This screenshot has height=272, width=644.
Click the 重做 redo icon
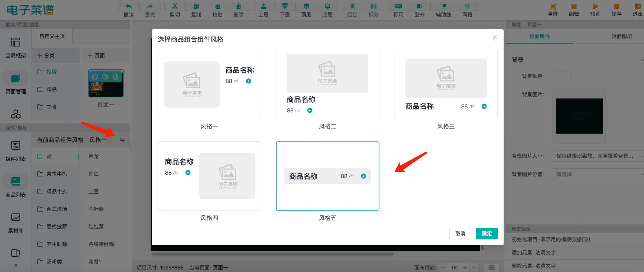(150, 6)
